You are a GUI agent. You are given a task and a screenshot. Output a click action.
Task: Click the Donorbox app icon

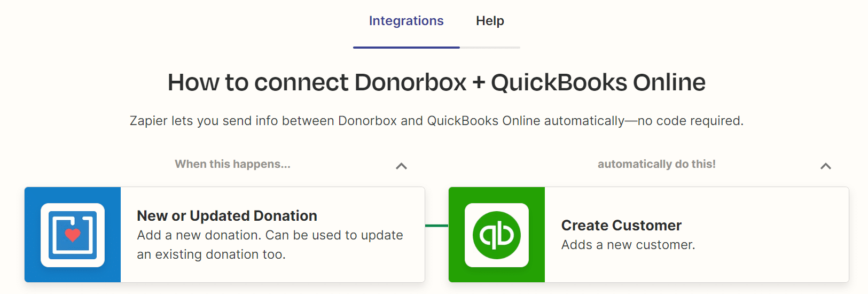tap(73, 235)
